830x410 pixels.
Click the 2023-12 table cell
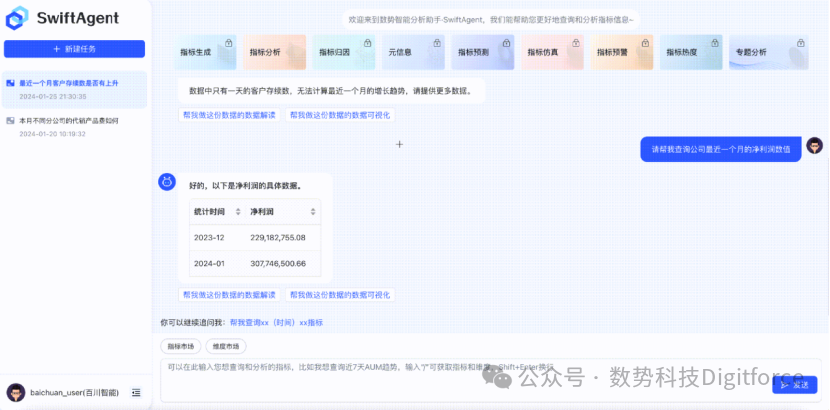[x=209, y=238]
